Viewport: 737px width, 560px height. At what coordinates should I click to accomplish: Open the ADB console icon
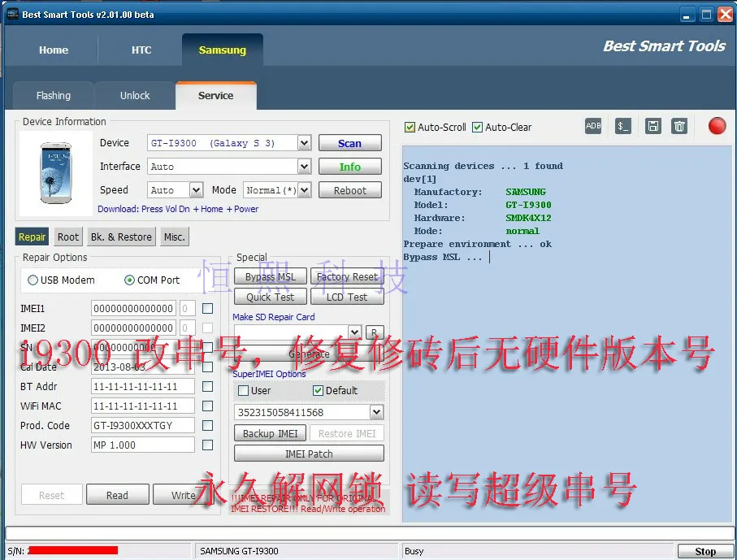click(x=593, y=126)
